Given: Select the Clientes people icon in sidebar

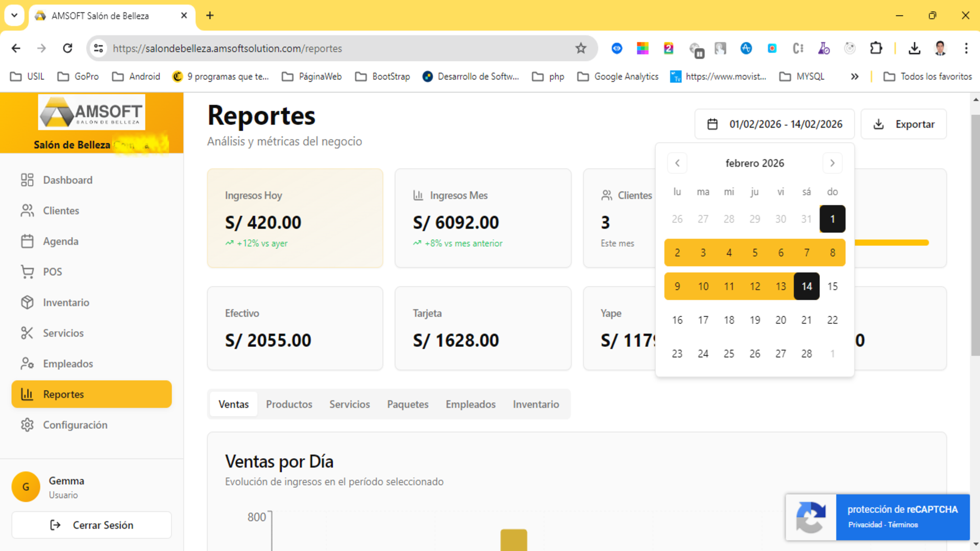Looking at the screenshot, I should pyautogui.click(x=27, y=210).
